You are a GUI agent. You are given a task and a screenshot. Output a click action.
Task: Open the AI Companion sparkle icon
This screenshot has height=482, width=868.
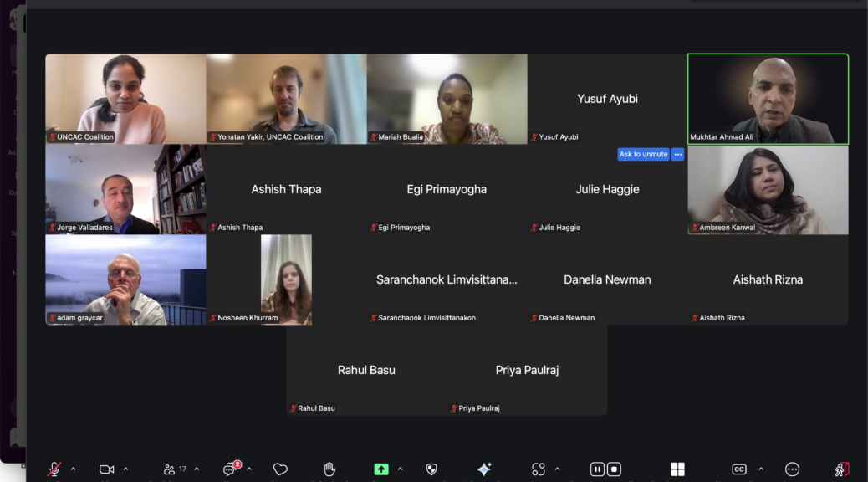pos(483,469)
